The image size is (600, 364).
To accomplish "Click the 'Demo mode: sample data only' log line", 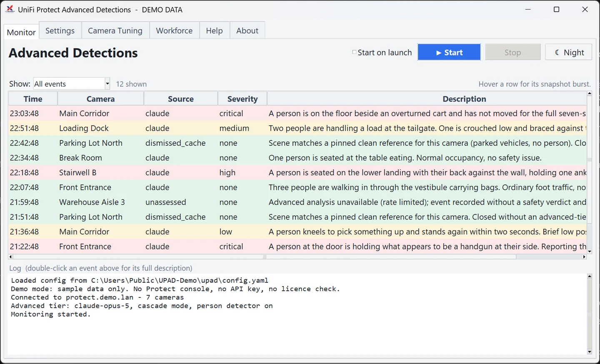I will coord(175,289).
